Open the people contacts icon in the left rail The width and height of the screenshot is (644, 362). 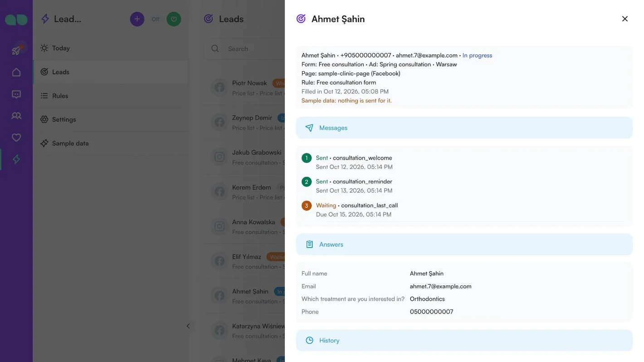pyautogui.click(x=16, y=116)
